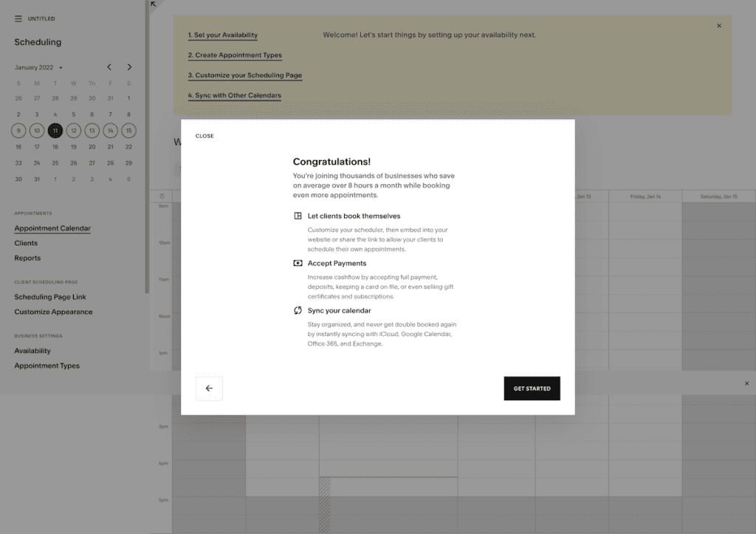This screenshot has height=534, width=756.
Task: Click the UNTITLED site title
Action: (41, 18)
